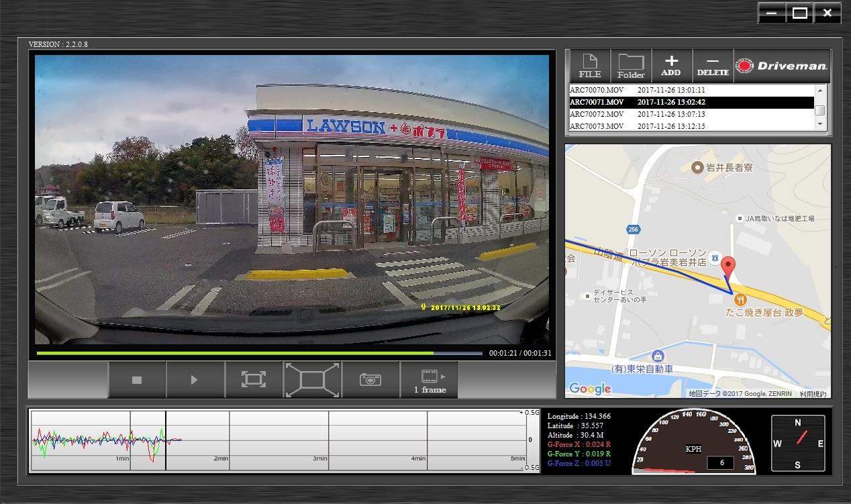The height and width of the screenshot is (504, 851).
Task: Click the G-Force Z value readout
Action: pos(579,463)
